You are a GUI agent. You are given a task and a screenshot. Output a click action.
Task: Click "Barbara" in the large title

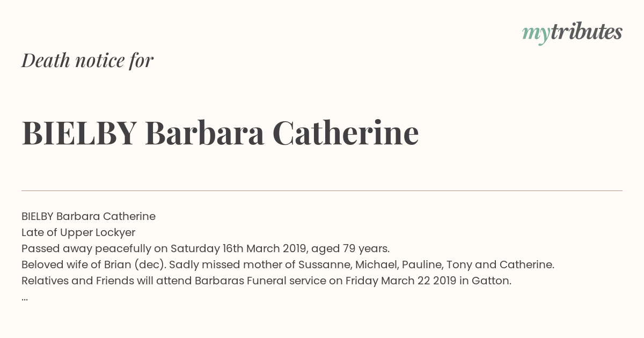click(204, 133)
